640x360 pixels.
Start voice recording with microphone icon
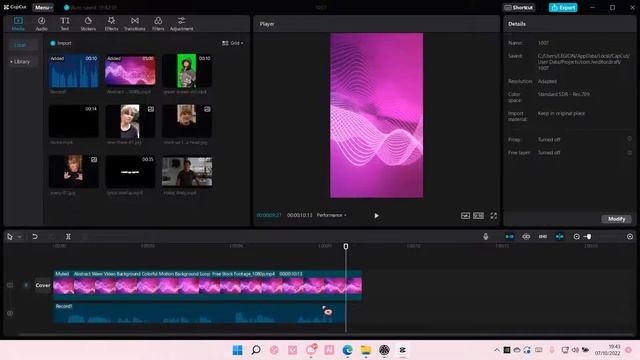coord(485,236)
